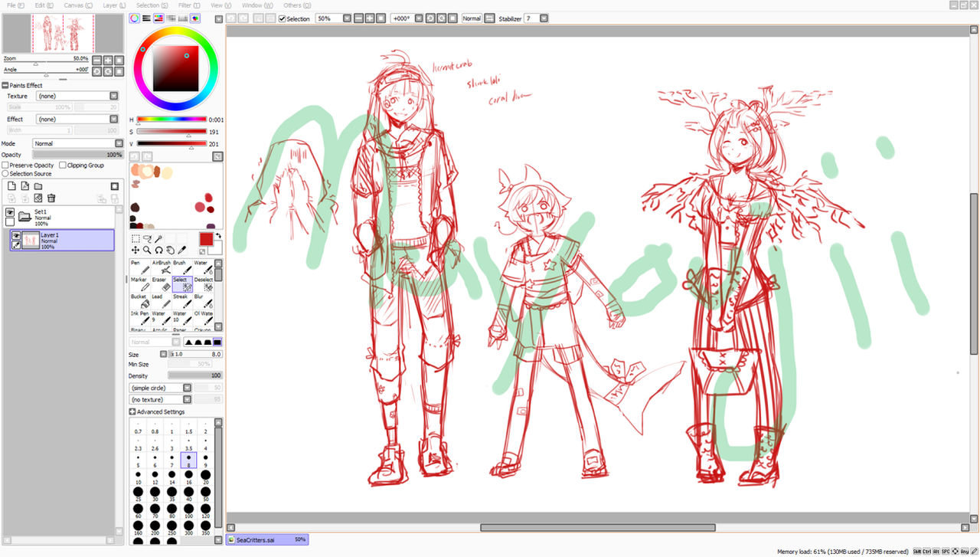Screen dimensions: 980x557
Task: Select the Move tool
Action: (136, 250)
